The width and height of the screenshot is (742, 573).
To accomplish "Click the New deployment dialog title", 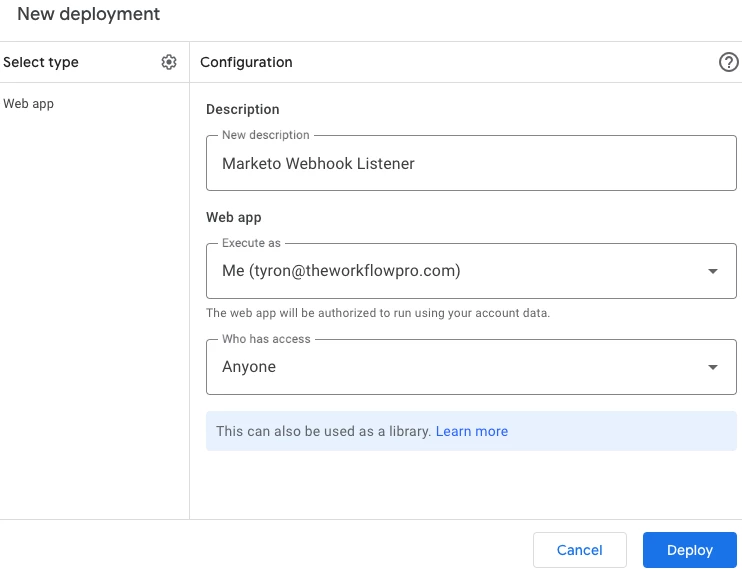I will (x=88, y=15).
